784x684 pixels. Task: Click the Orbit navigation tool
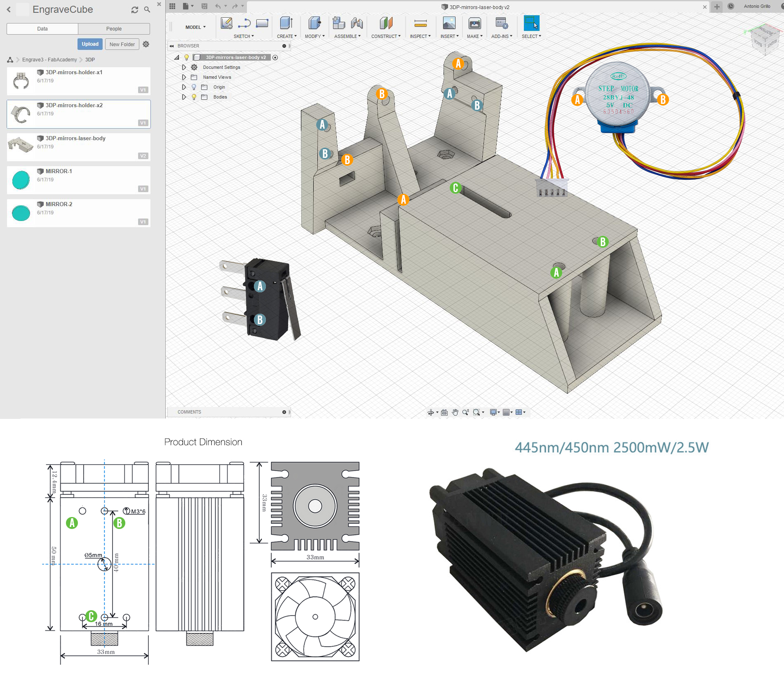click(431, 412)
